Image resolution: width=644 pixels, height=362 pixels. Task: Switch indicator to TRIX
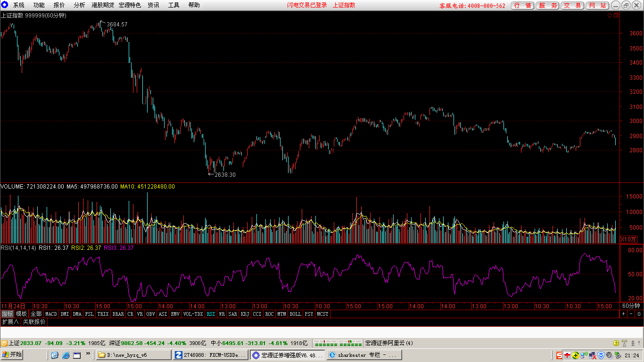103,314
